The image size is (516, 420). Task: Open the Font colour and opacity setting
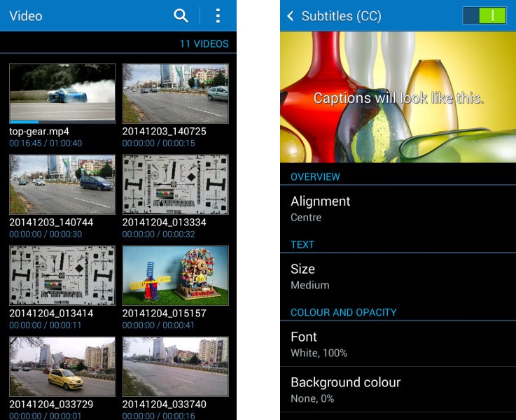(x=398, y=344)
